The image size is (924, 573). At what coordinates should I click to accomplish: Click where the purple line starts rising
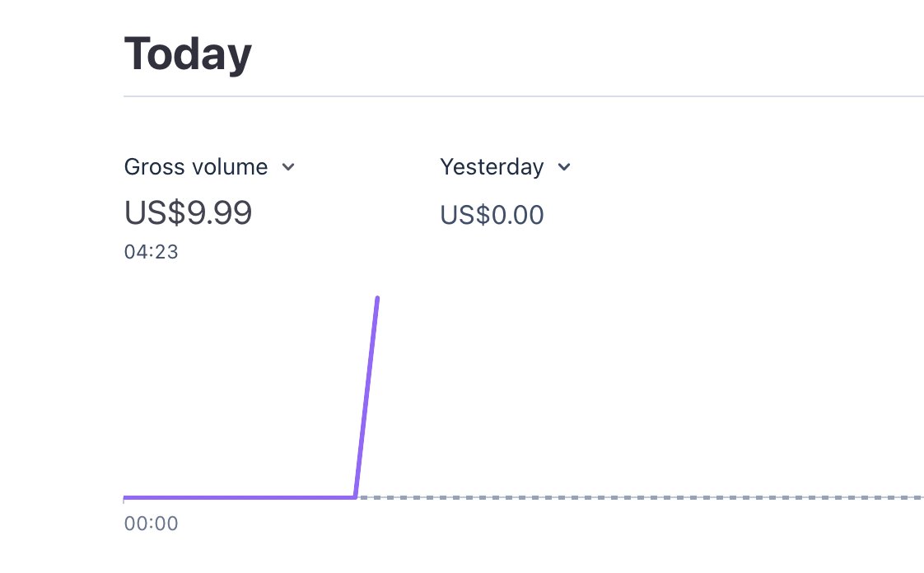coord(355,497)
